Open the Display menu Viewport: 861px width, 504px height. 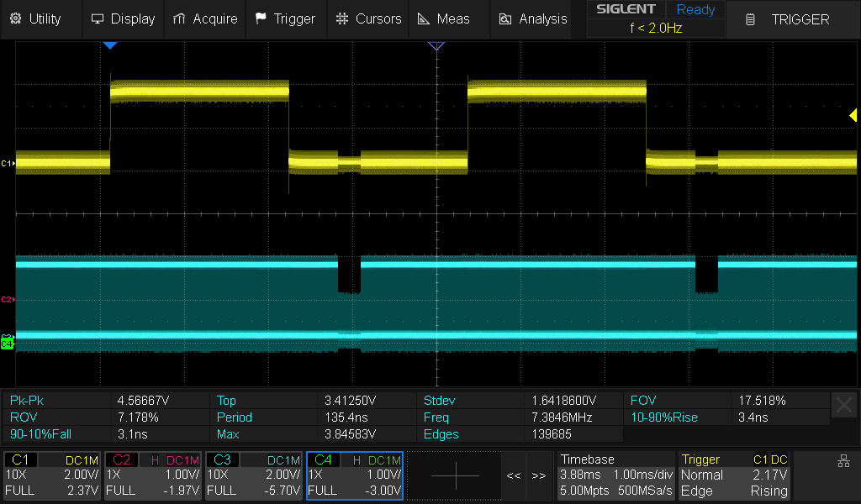point(123,18)
